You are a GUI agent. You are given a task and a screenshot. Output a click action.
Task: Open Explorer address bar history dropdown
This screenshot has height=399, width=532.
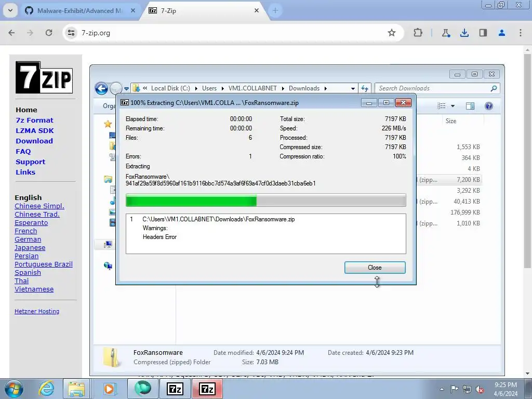tap(353, 88)
